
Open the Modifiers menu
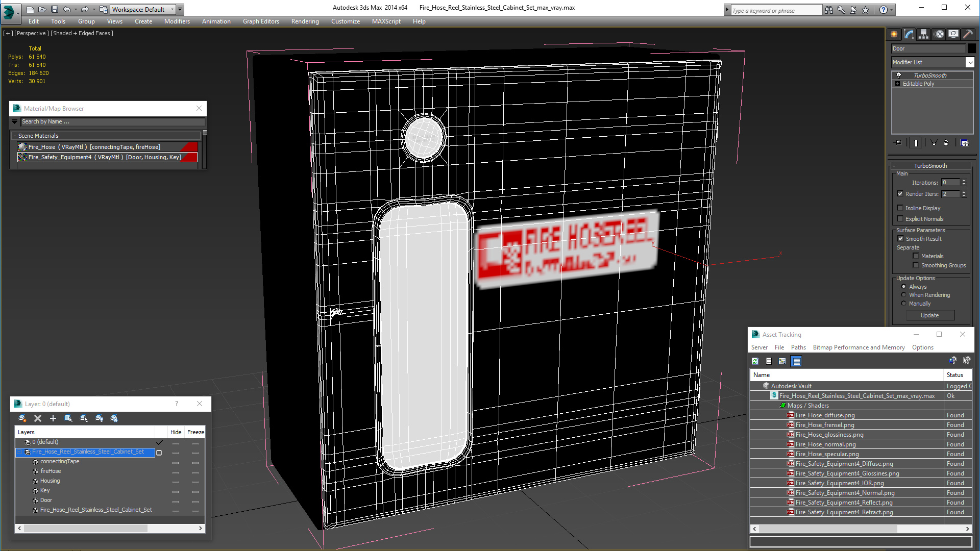[177, 21]
